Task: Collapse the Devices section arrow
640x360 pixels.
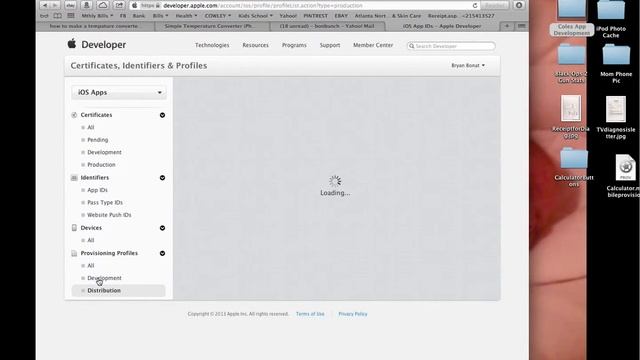Action: click(x=162, y=228)
